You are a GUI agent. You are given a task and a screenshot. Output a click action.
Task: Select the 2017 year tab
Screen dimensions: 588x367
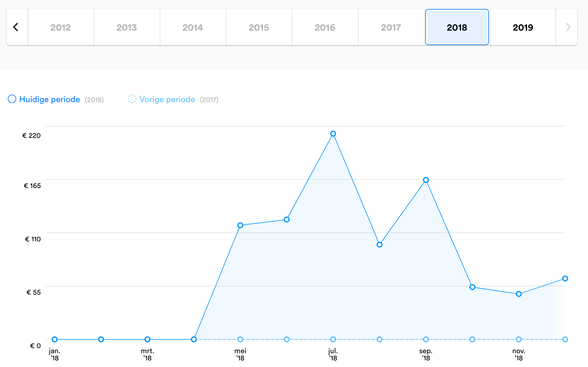[391, 27]
